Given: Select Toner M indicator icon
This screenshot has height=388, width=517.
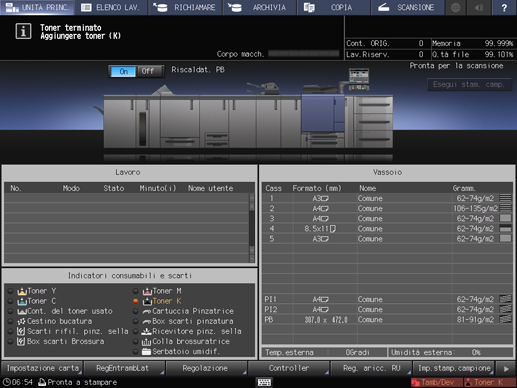Looking at the screenshot, I should [147, 291].
